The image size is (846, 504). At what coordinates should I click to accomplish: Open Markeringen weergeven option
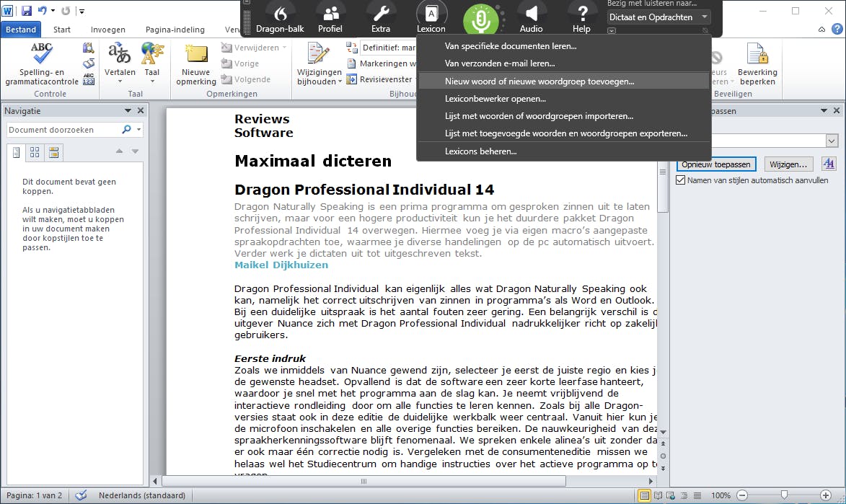[382, 63]
